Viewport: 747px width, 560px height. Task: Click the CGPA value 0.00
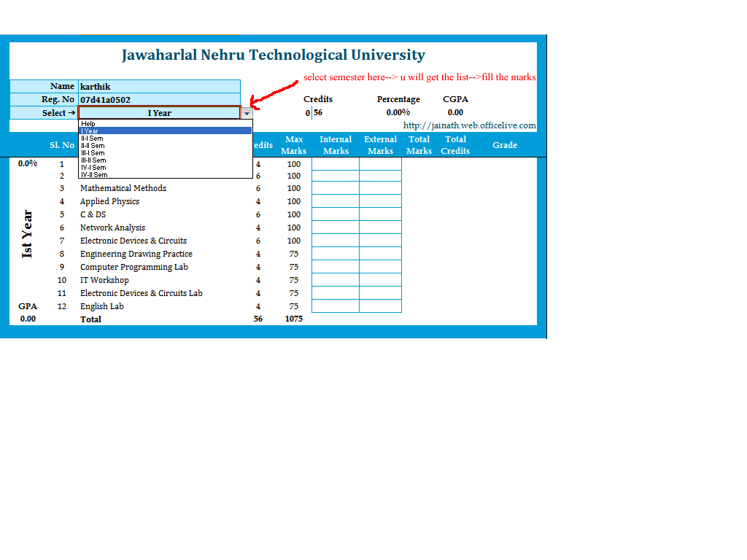point(455,112)
